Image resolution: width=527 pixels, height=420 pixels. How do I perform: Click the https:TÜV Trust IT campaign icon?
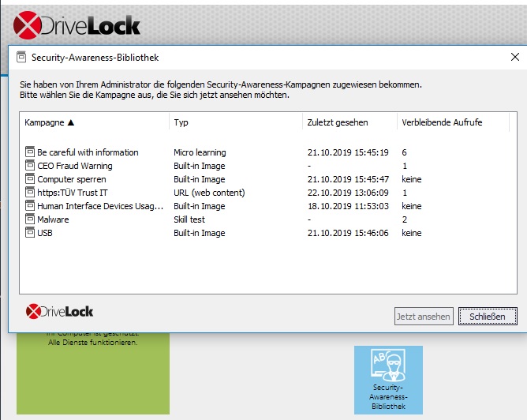[x=30, y=193]
